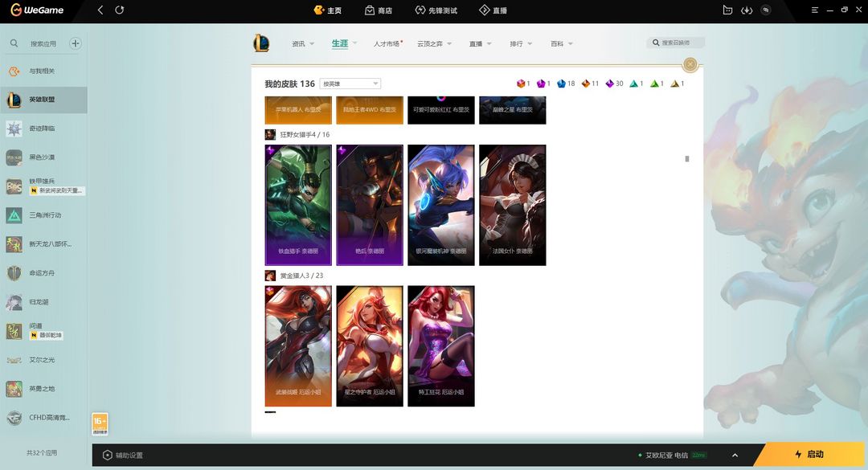This screenshot has width=868, height=470.
Task: Open the 腾地王者4WD 布里茨 skin card
Action: tap(370, 110)
